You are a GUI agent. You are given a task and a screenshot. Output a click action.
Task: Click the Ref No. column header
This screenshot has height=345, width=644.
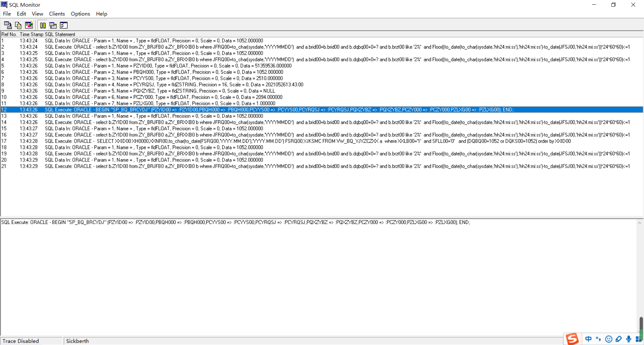(9, 34)
